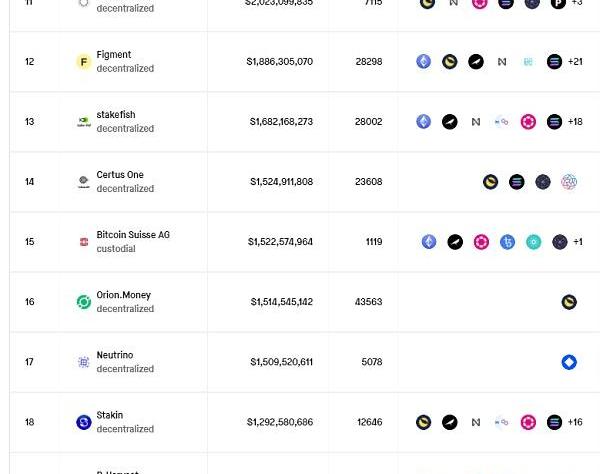Click the Solana icon in Certus One row
The image size is (600, 474).
tap(517, 182)
